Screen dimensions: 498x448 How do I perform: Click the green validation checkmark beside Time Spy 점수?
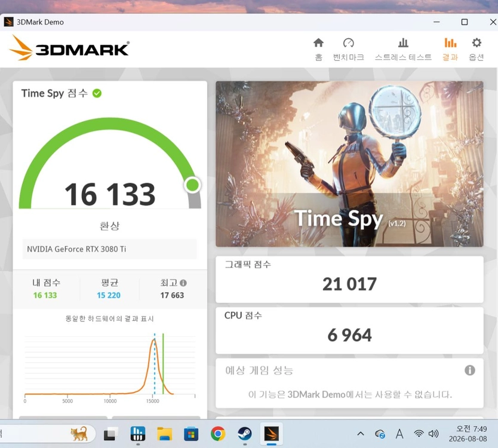click(97, 93)
